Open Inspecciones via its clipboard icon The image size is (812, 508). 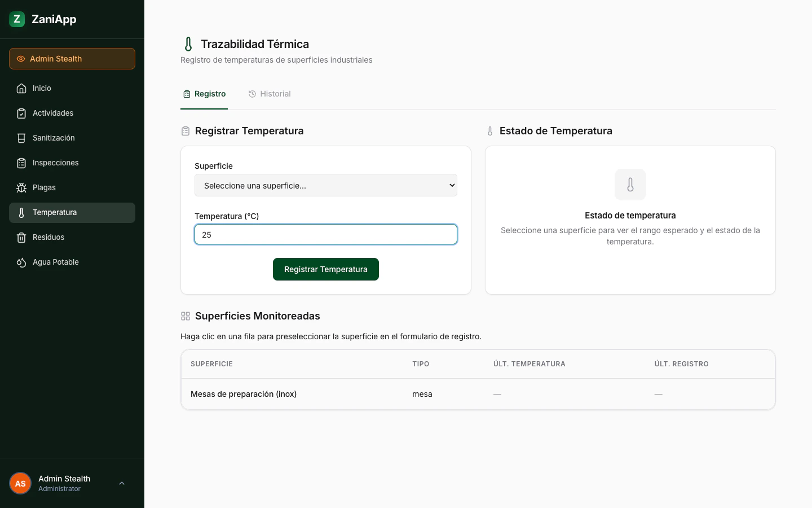21,163
